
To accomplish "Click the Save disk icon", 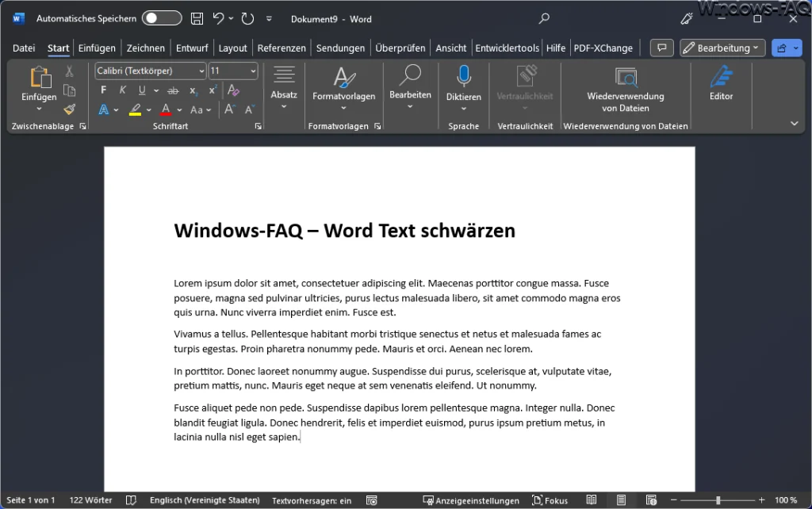I will click(x=197, y=19).
